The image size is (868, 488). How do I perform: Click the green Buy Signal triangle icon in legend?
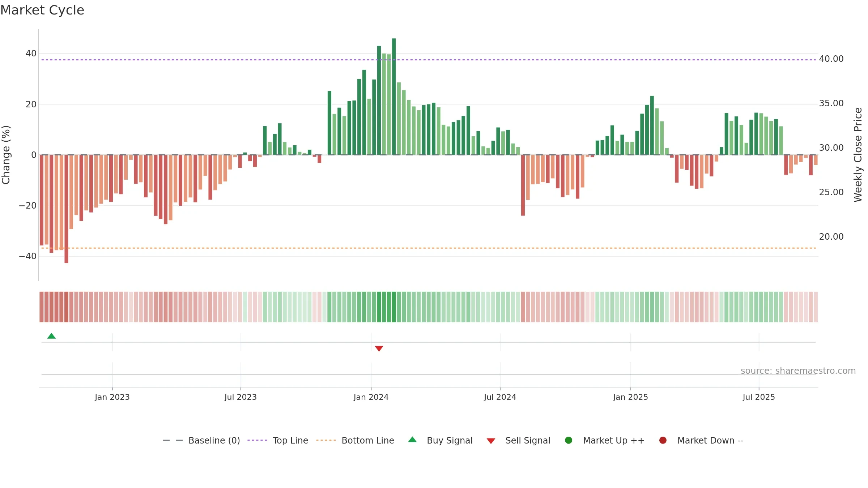tap(412, 440)
